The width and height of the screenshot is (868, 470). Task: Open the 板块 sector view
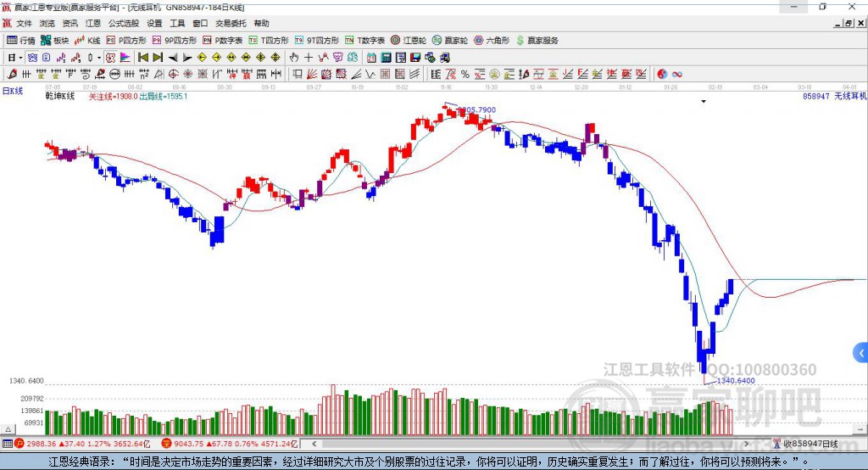54,41
